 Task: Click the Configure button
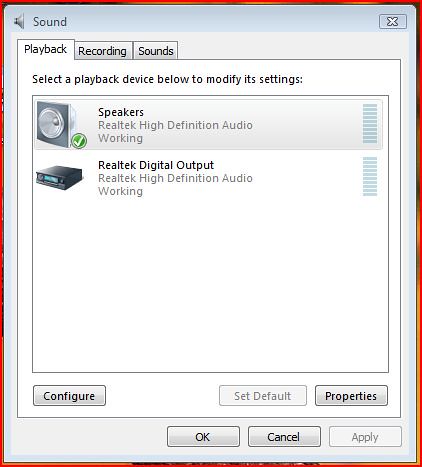[69, 396]
